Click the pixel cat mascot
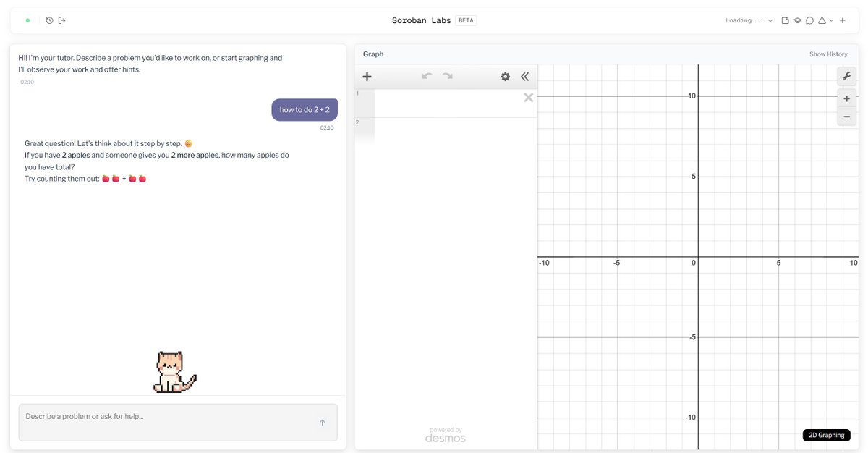Screen dimensions: 868x453 point(174,372)
